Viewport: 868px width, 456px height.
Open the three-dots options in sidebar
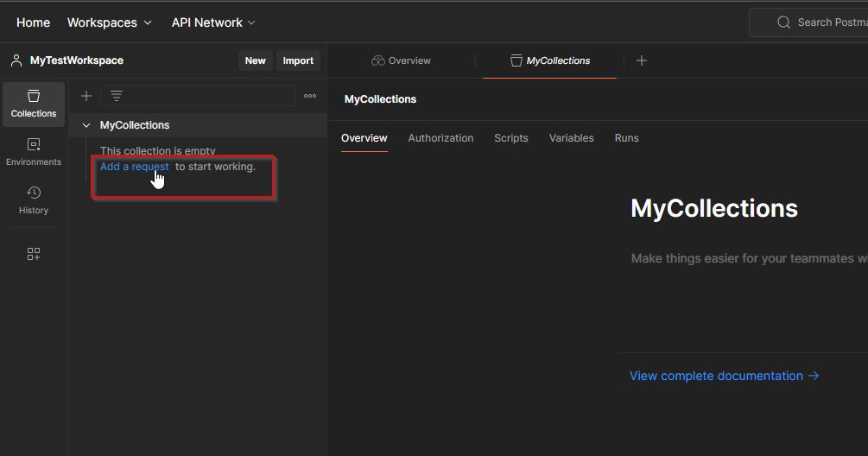[310, 96]
